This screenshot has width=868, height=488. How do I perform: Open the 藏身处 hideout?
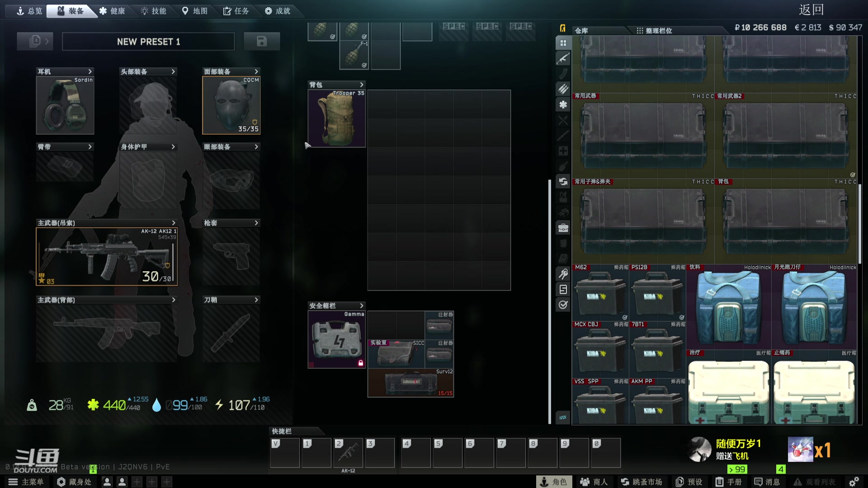point(74,482)
